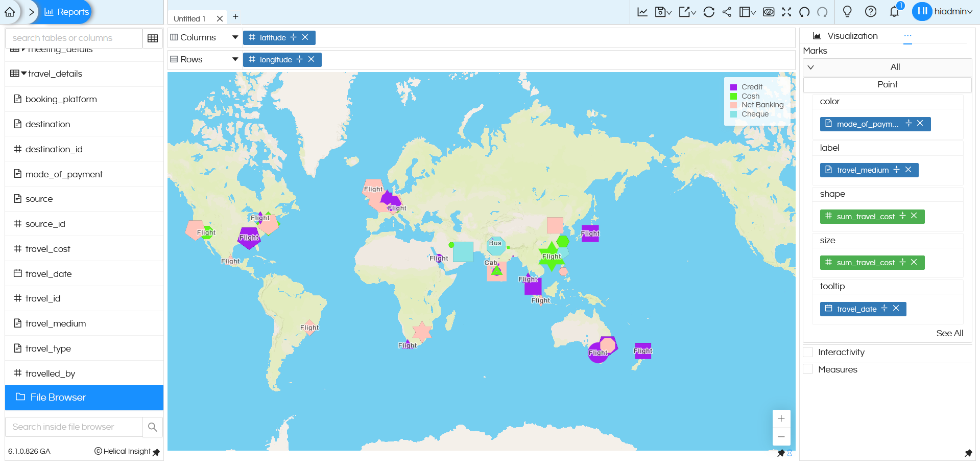The width and height of the screenshot is (980, 466).
Task: Collapse the All marks section
Action: click(811, 67)
